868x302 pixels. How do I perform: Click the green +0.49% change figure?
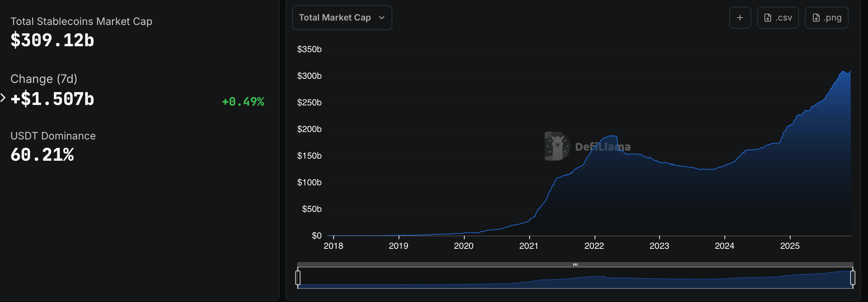click(243, 102)
